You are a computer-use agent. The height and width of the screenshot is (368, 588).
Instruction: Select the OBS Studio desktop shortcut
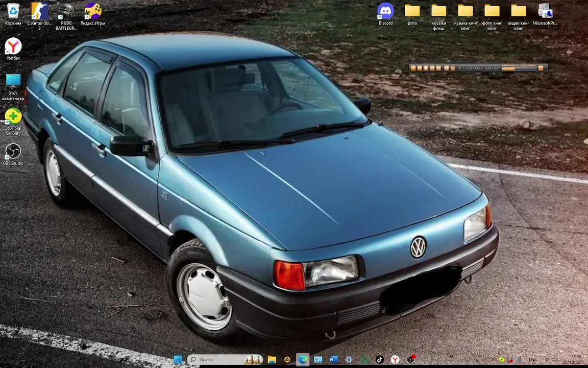tap(13, 154)
